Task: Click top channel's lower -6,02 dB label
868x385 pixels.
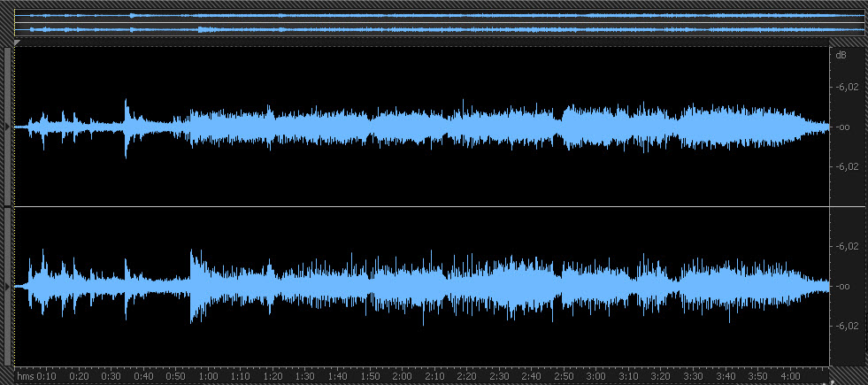Action: pyautogui.click(x=848, y=166)
